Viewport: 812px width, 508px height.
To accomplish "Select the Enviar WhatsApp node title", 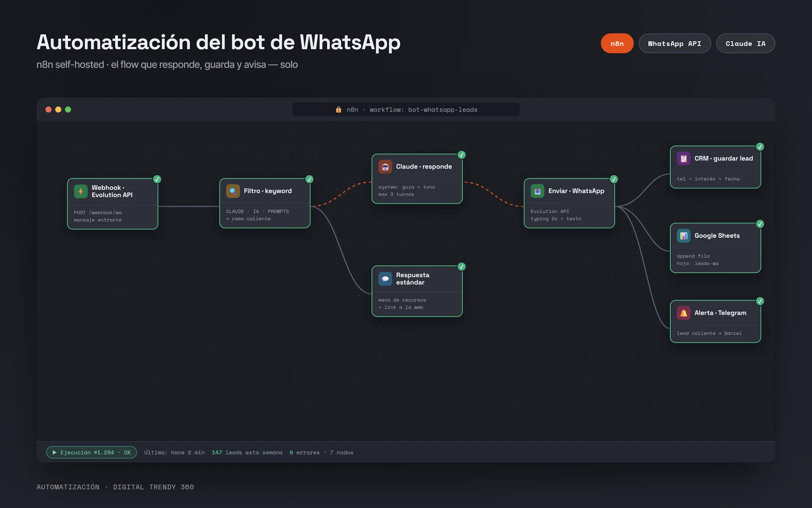I will click(x=577, y=191).
